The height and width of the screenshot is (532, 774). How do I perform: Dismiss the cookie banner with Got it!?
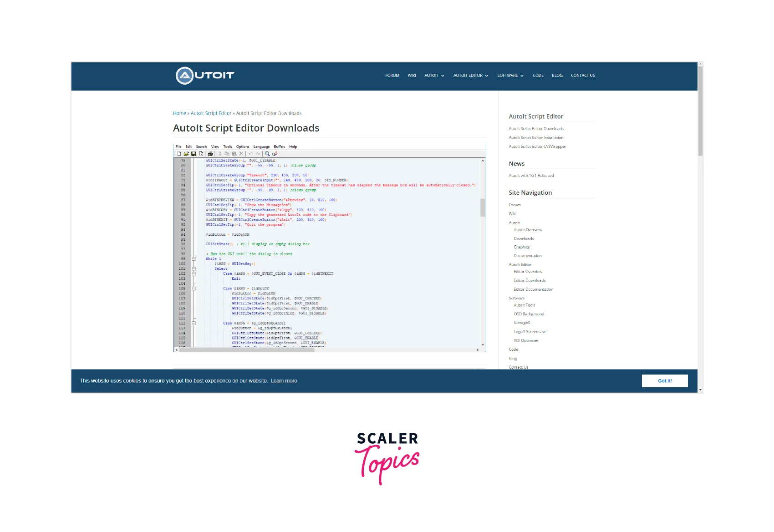664,381
